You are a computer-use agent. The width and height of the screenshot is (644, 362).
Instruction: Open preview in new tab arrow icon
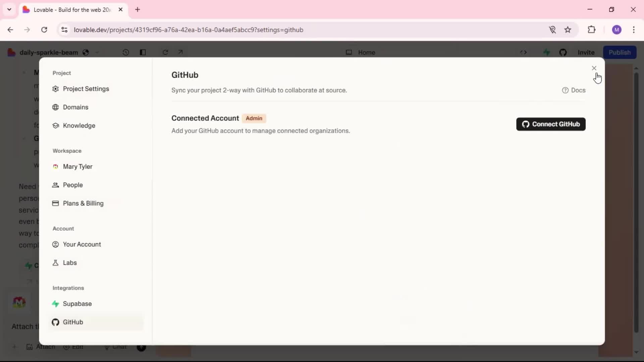click(180, 52)
